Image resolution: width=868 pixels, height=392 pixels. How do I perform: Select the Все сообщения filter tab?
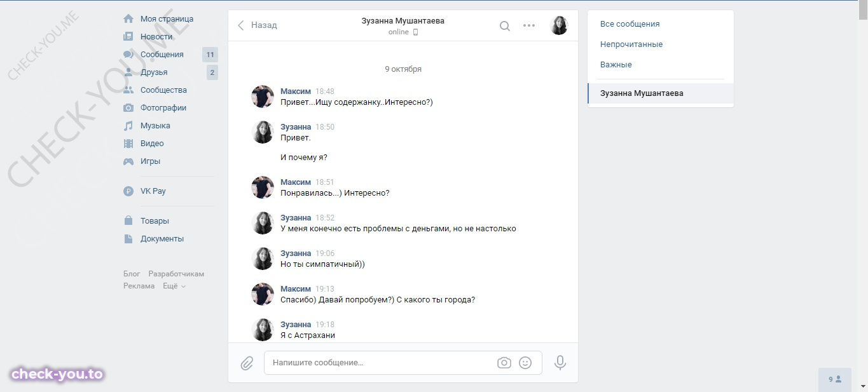[630, 24]
